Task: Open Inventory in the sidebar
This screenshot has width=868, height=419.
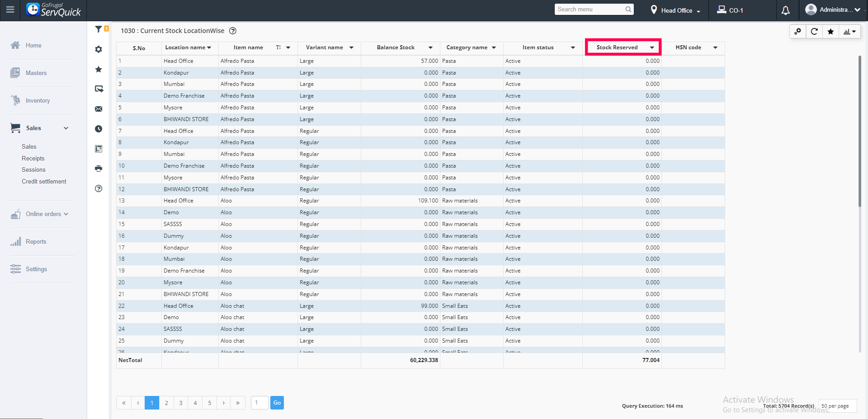Action: click(38, 100)
